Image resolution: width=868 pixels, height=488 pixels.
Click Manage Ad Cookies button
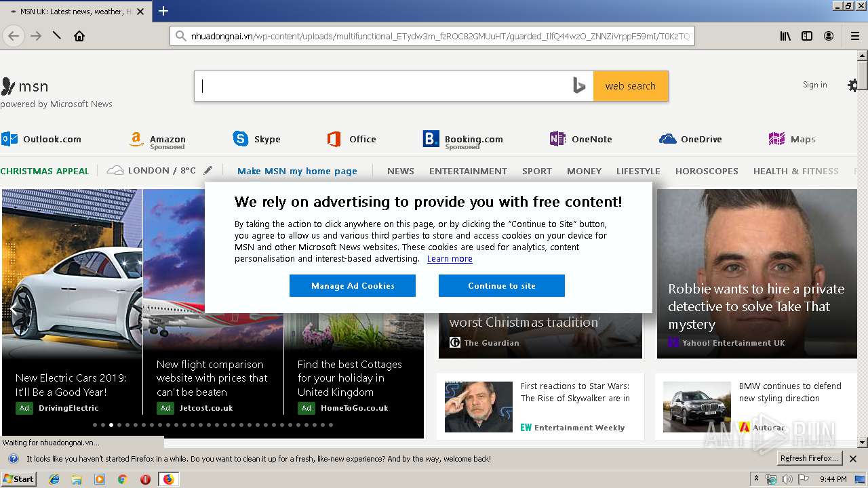353,285
